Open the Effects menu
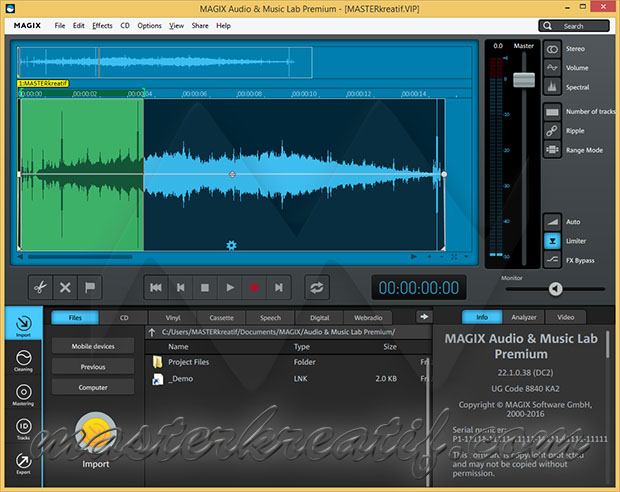This screenshot has width=620, height=492. 102,26
